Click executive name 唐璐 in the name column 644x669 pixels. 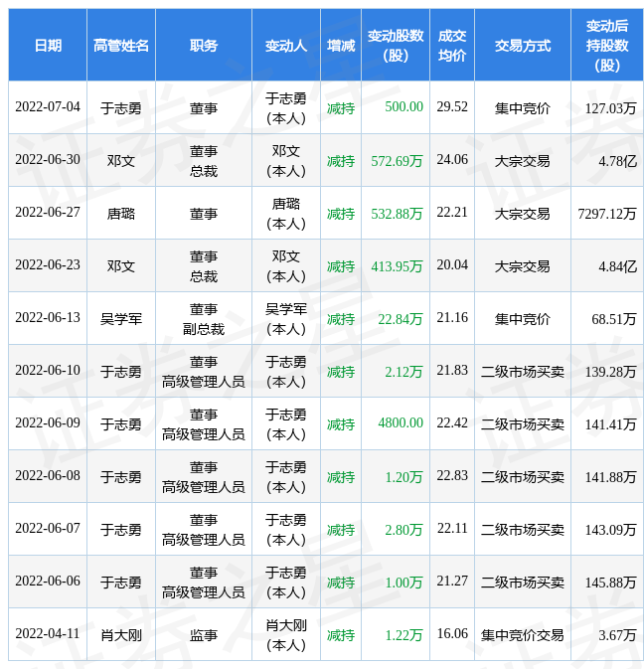click(x=121, y=214)
